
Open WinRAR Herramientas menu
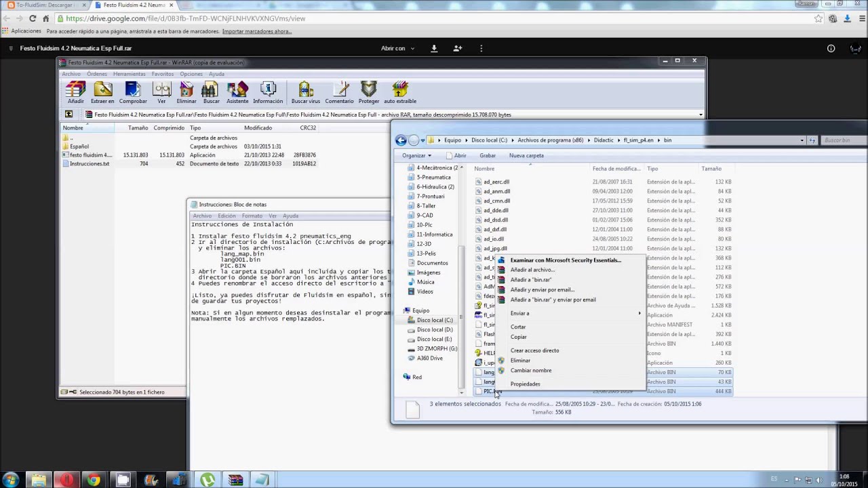click(x=129, y=74)
